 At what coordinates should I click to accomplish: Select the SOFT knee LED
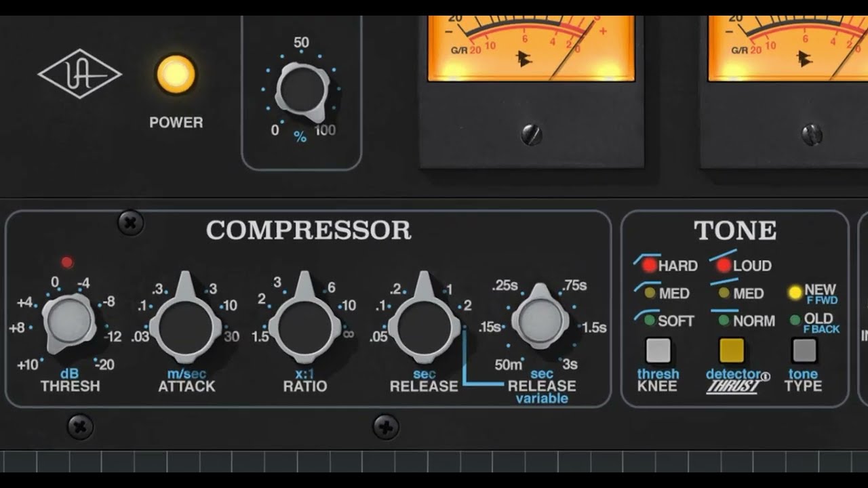[x=650, y=320]
